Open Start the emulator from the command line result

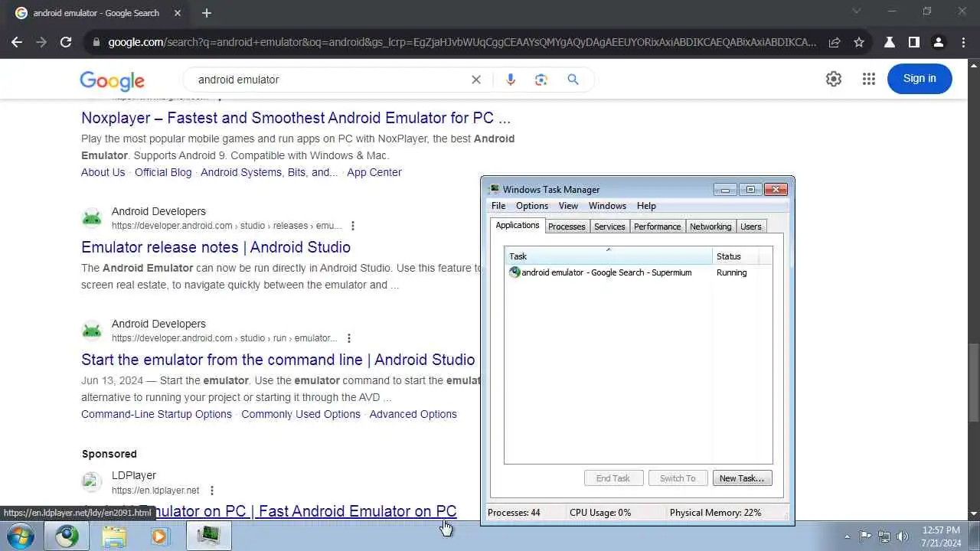pos(278,360)
